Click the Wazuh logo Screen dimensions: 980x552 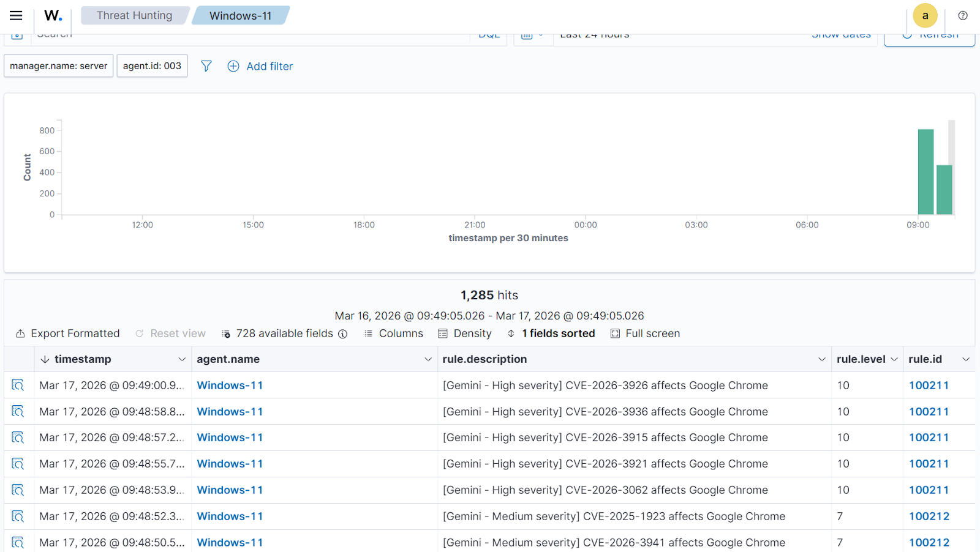pyautogui.click(x=53, y=15)
